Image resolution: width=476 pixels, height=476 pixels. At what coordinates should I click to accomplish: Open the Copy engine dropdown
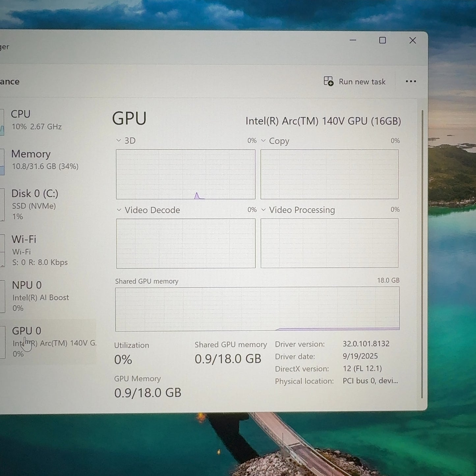click(x=263, y=141)
